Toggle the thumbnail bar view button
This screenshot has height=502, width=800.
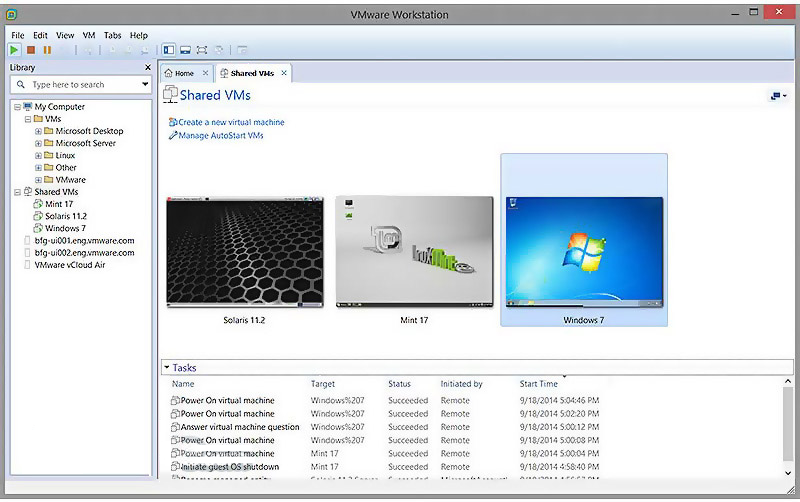[x=185, y=50]
